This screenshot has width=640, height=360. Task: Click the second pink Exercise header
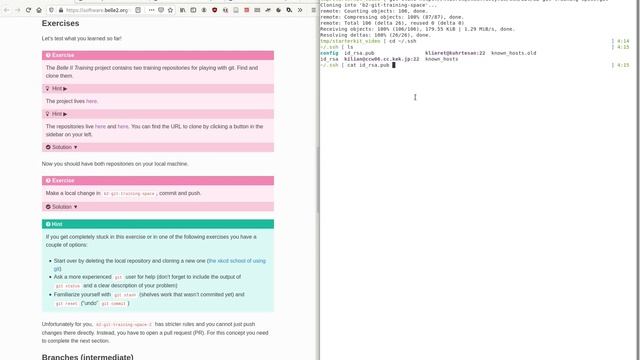coord(158,180)
